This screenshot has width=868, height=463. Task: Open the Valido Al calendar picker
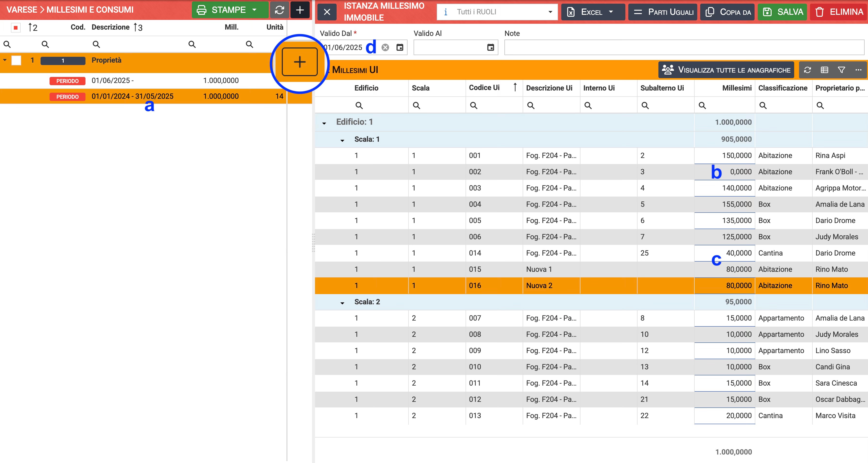[491, 48]
